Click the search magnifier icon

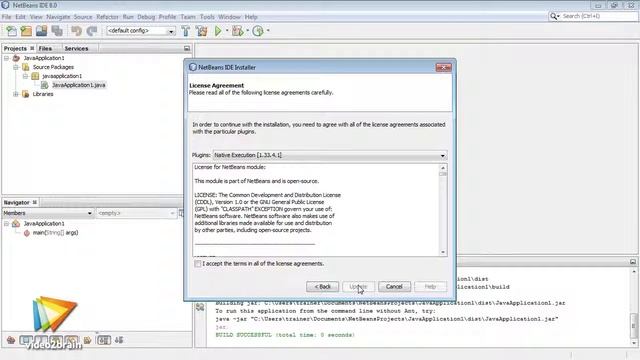tap(553, 16)
